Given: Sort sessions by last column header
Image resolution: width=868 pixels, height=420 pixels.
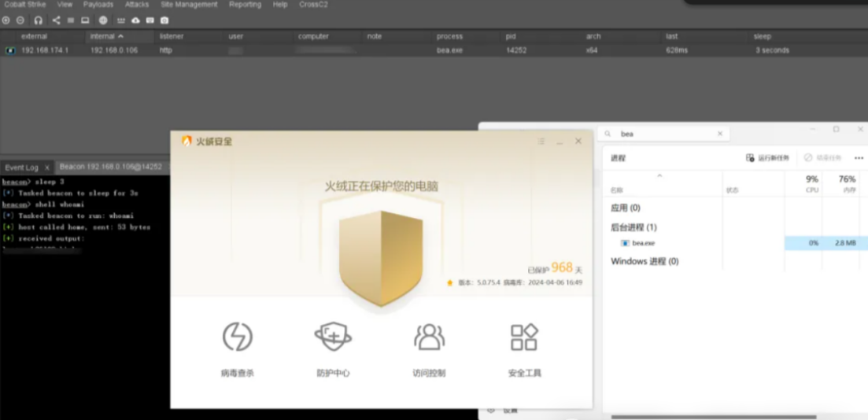Looking at the screenshot, I should [671, 36].
